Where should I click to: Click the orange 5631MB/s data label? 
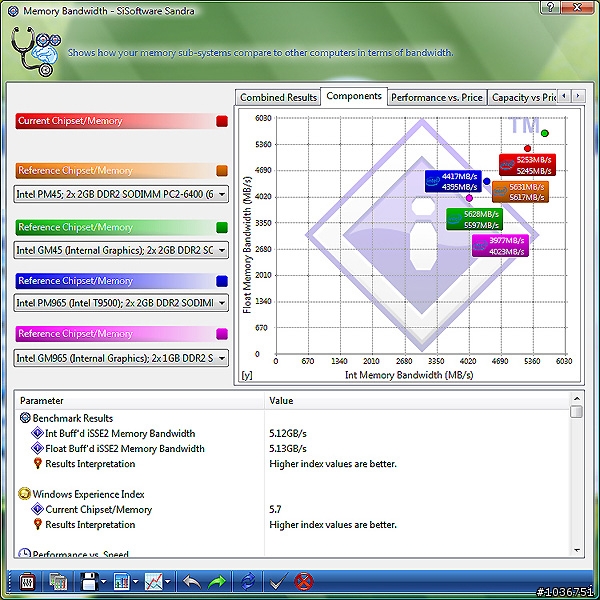tap(520, 192)
